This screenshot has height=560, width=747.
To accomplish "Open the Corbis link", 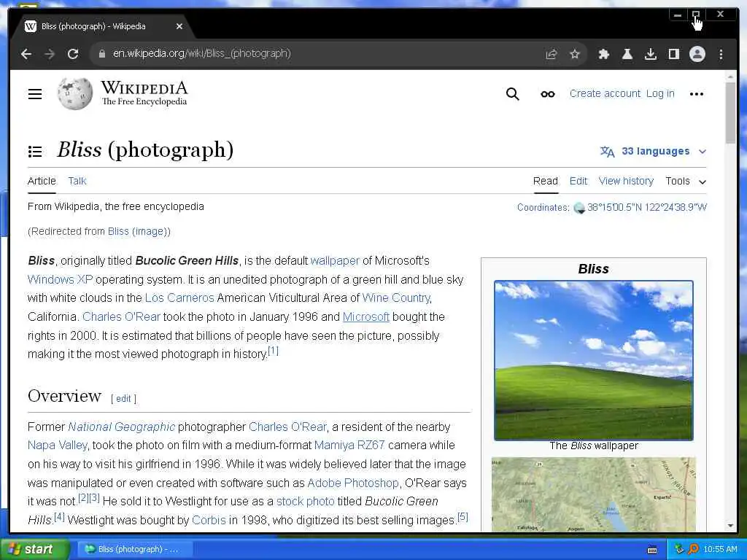I will (x=209, y=520).
